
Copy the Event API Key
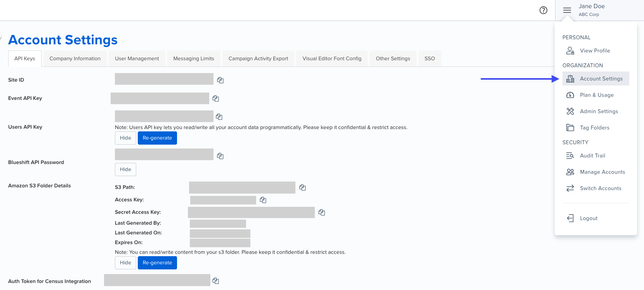[216, 99]
